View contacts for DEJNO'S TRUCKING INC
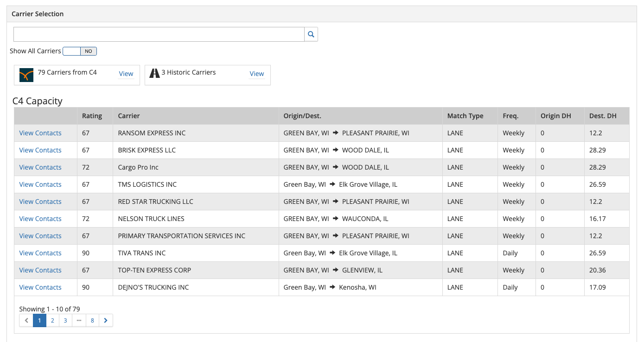Viewport: 644px width, 342px height. tap(40, 287)
